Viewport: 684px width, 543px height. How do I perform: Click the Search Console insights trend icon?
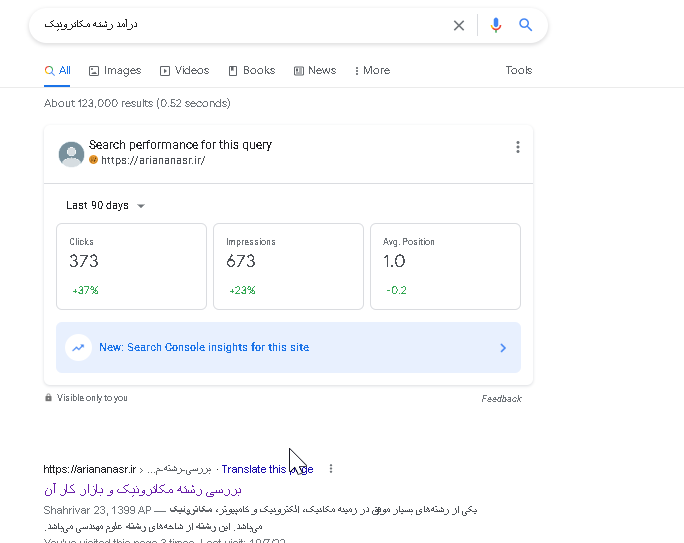78,348
